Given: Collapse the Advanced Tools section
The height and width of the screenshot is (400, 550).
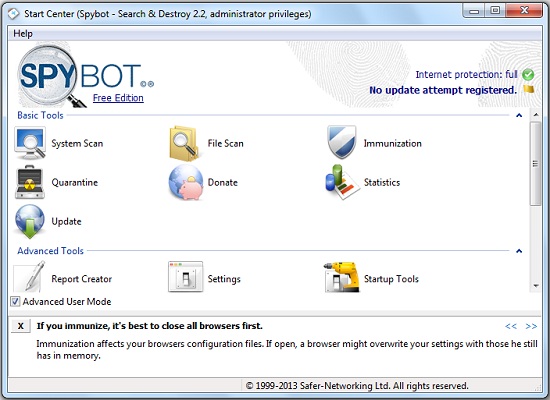Looking at the screenshot, I should pyautogui.click(x=519, y=251).
